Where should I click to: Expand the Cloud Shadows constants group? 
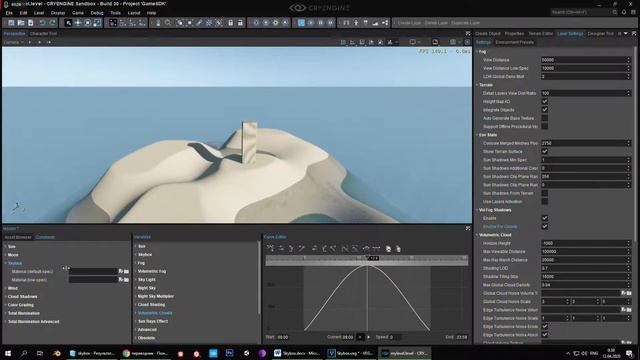click(x=5, y=296)
